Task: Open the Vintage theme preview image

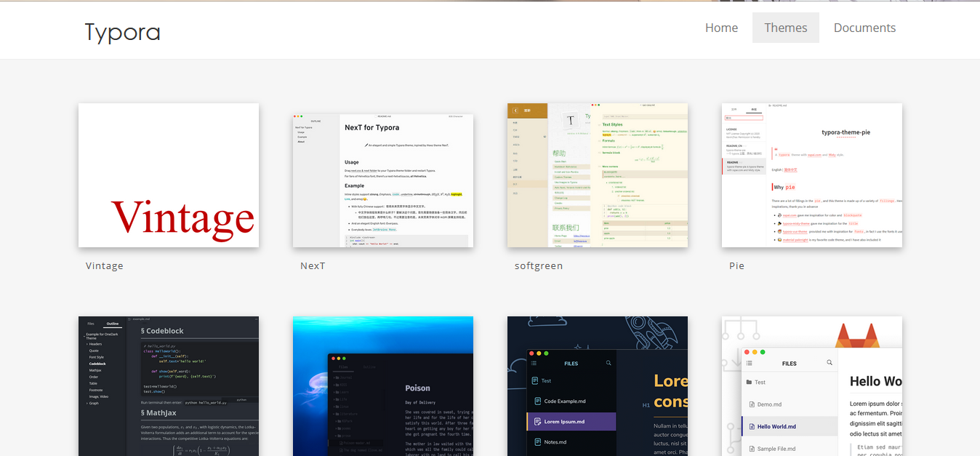Action: point(168,175)
